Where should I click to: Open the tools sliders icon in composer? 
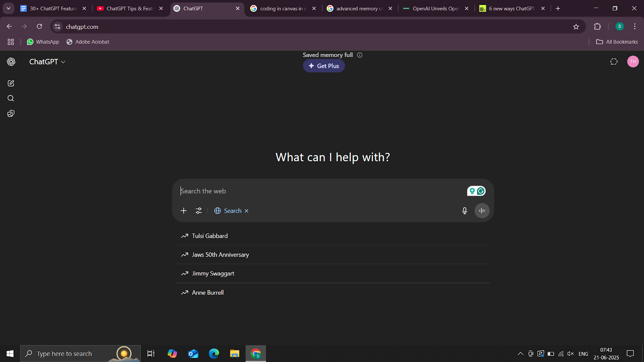(199, 211)
